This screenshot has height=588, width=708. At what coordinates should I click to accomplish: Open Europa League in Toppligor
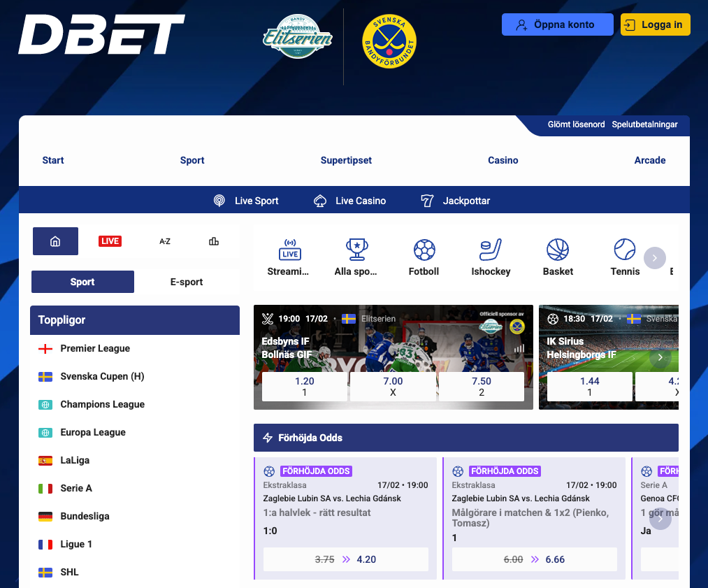coord(135,433)
